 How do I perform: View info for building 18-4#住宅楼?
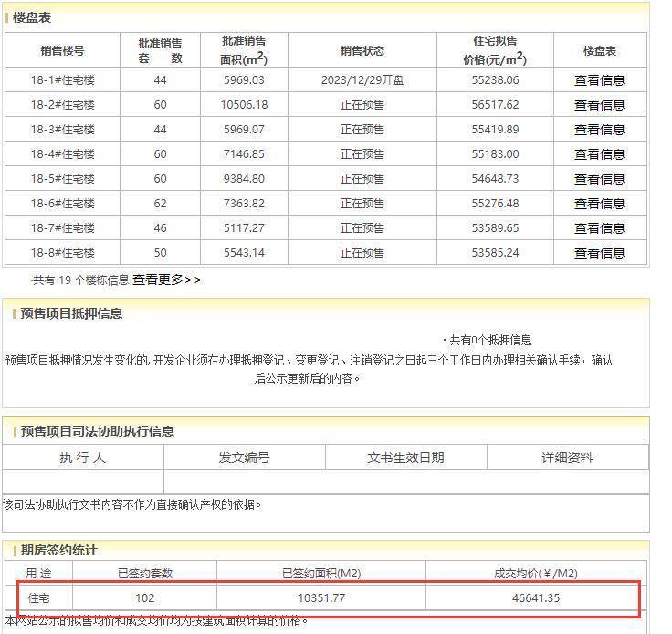(x=599, y=154)
